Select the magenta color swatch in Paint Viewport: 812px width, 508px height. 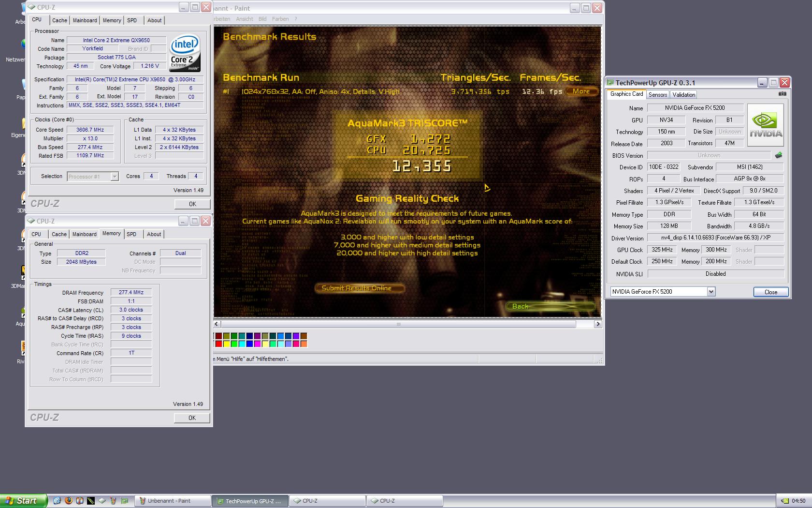(x=258, y=344)
